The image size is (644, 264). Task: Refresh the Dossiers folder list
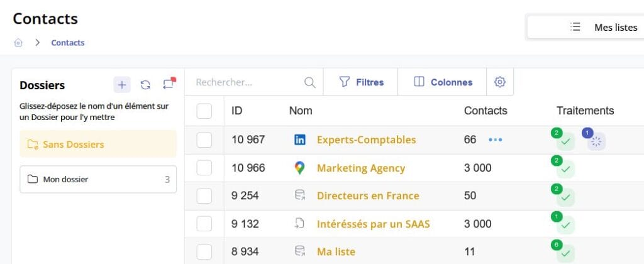[145, 85]
